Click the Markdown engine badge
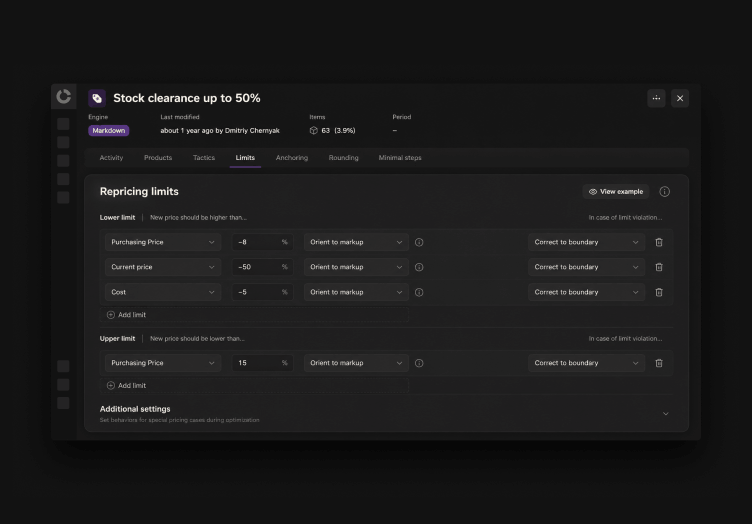Screen dimensions: 752x524 point(108,130)
